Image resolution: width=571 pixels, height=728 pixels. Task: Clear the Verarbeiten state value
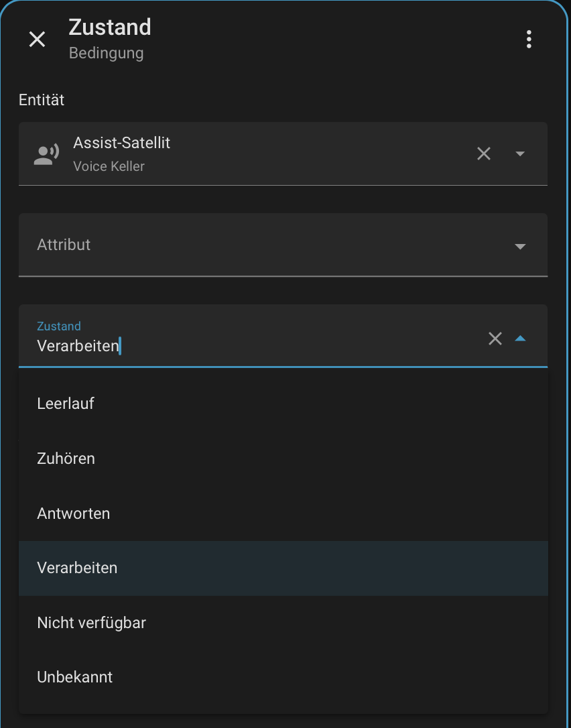pos(495,339)
